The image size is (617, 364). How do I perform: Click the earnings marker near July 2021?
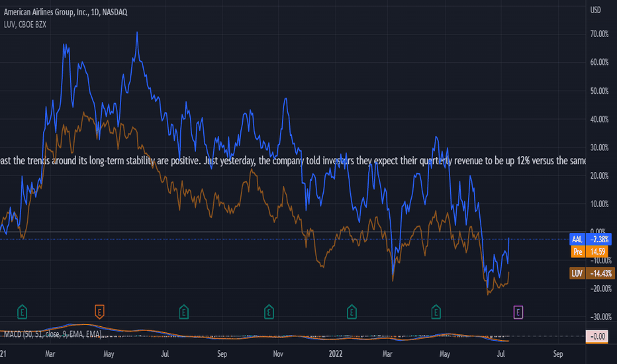pos(184,312)
